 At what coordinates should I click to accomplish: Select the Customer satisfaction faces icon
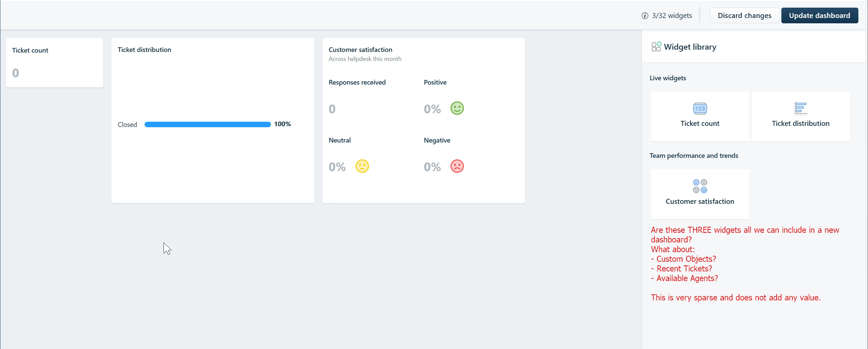pyautogui.click(x=700, y=186)
